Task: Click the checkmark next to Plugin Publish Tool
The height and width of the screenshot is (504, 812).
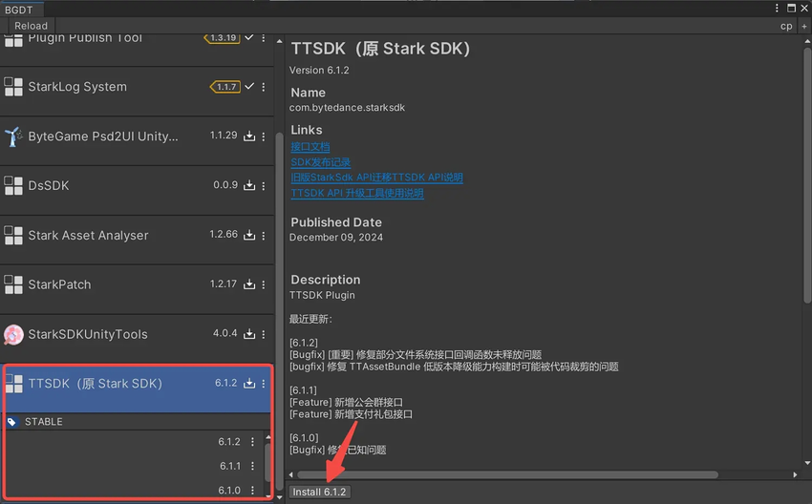Action: click(249, 37)
